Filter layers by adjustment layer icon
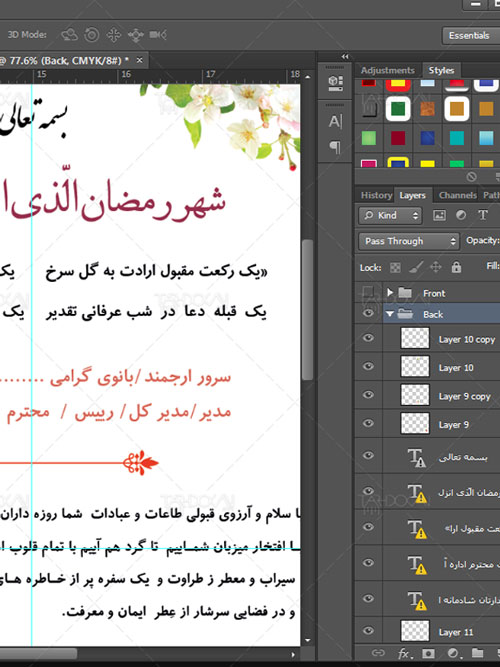This screenshot has width=500, height=667. tap(461, 215)
